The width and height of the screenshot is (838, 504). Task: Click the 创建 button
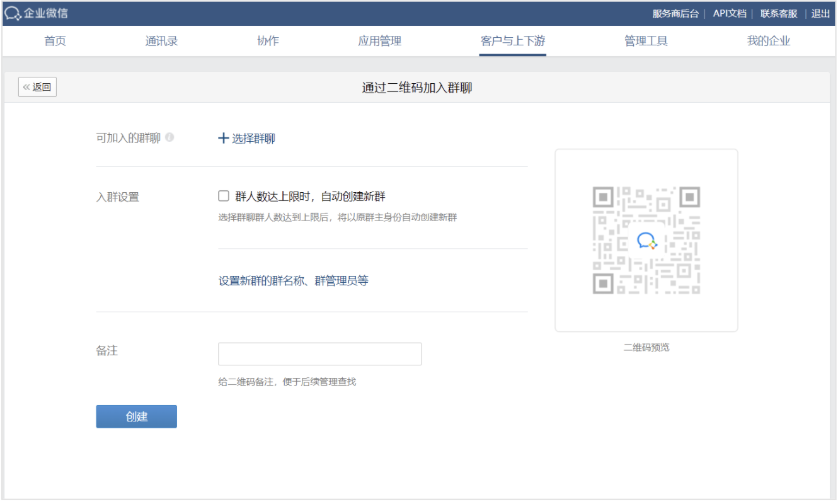coord(137,416)
